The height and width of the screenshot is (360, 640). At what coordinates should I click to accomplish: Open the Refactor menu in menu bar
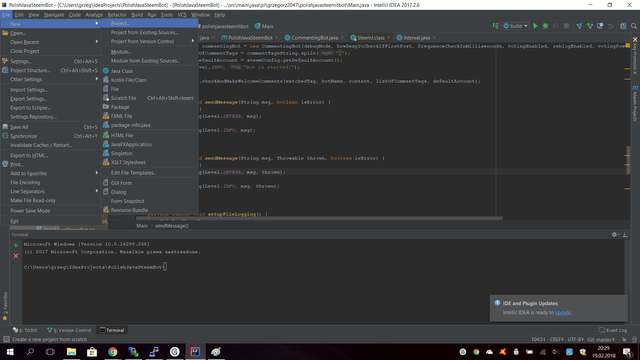click(x=117, y=15)
